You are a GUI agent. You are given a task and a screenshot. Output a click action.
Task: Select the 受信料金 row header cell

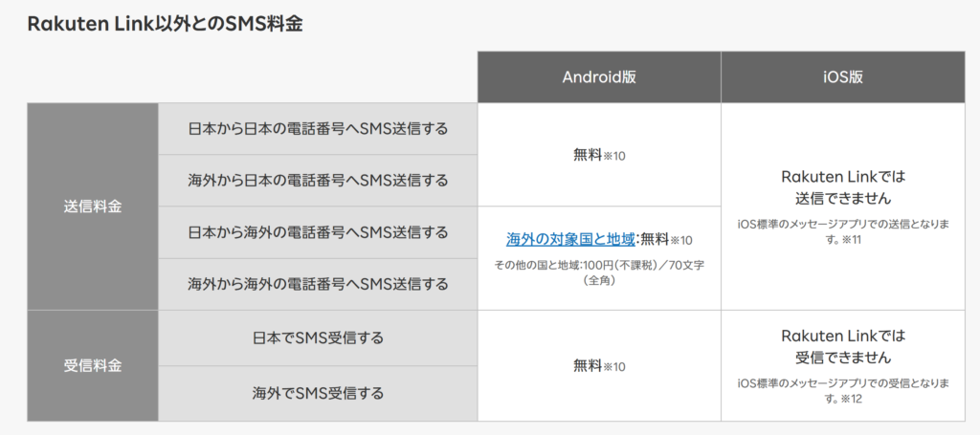[x=93, y=366]
